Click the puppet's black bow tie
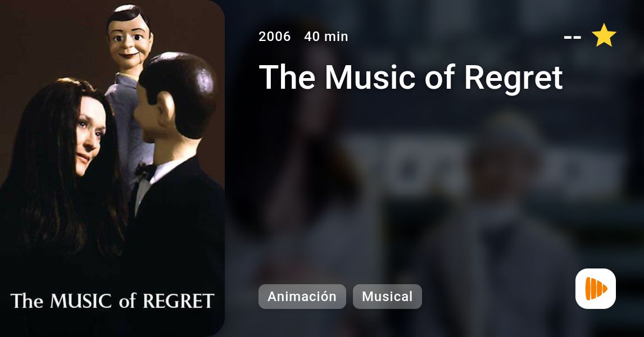Viewport: 644px width, 337px height. 146,170
